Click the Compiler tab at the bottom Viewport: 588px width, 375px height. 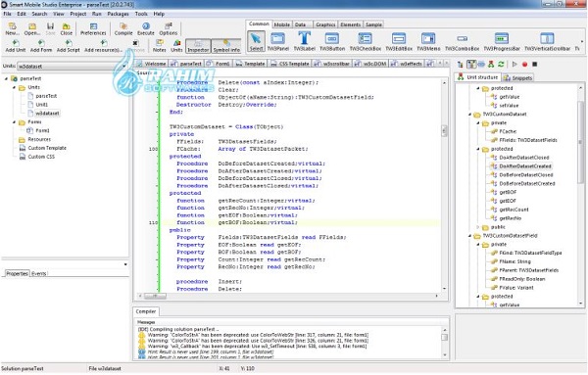coord(146,311)
